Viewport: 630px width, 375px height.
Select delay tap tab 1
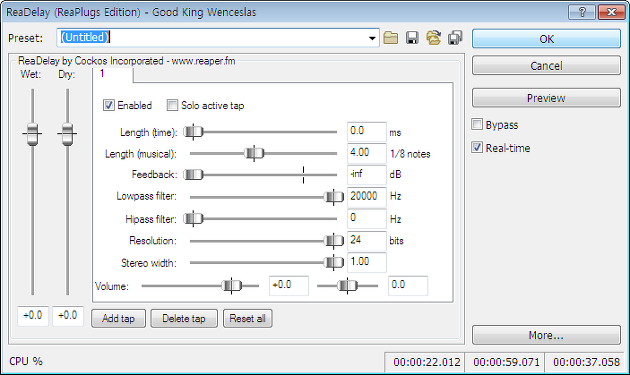pos(112,75)
